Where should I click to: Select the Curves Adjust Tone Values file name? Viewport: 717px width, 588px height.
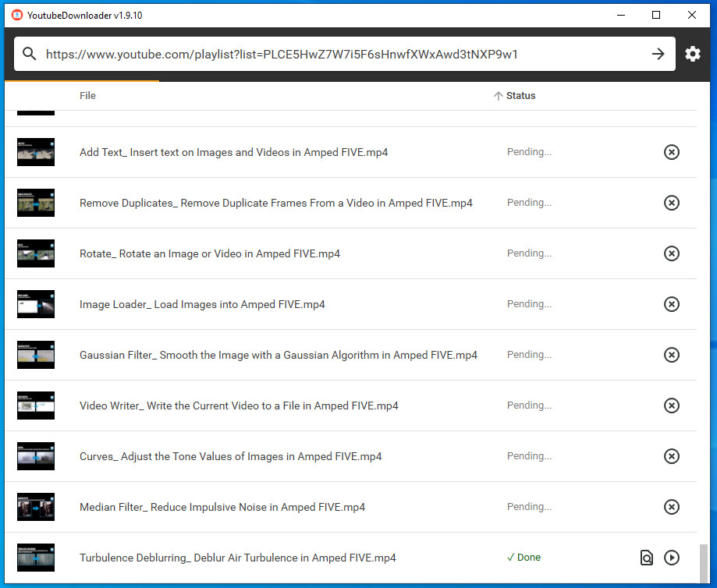pyautogui.click(x=230, y=456)
